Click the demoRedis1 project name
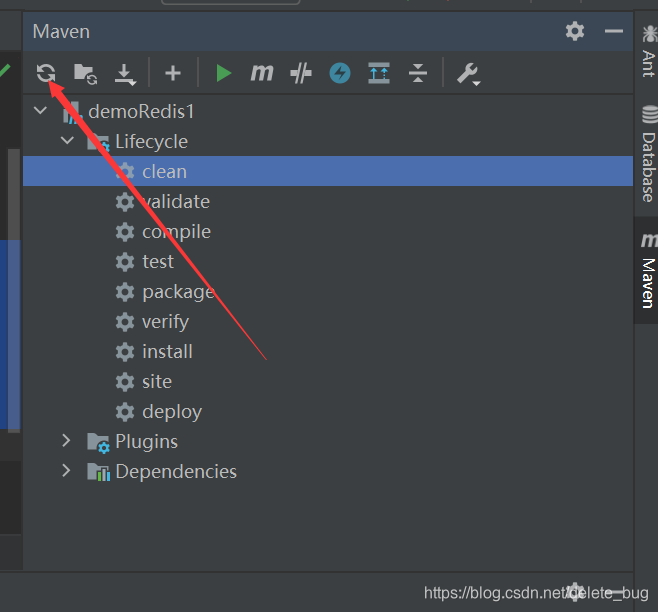 tap(141, 112)
